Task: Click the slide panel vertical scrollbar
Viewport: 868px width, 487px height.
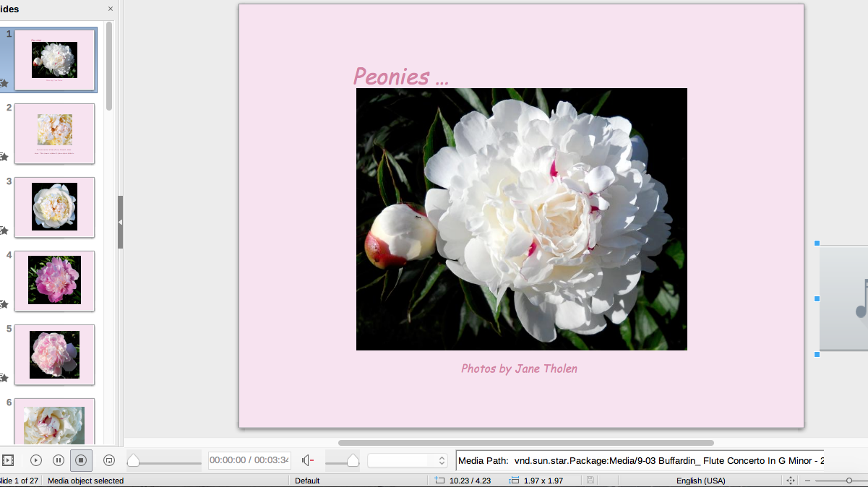Action: tap(109, 65)
